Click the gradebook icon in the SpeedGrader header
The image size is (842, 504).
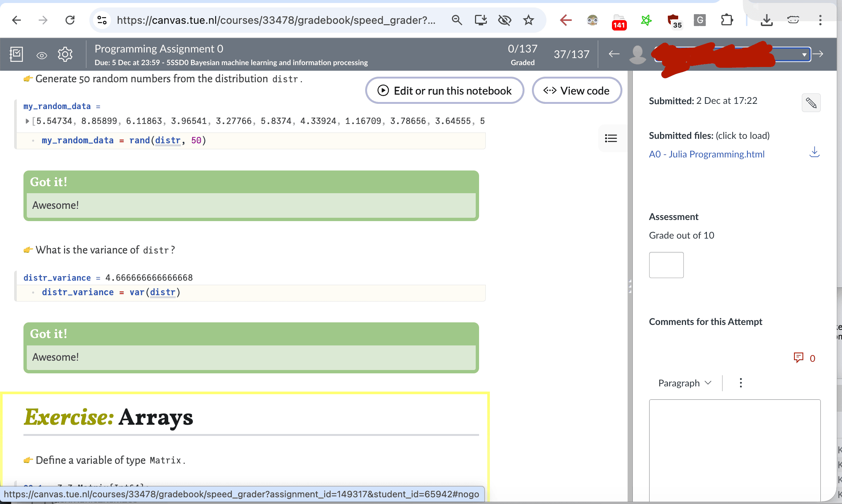tap(16, 54)
